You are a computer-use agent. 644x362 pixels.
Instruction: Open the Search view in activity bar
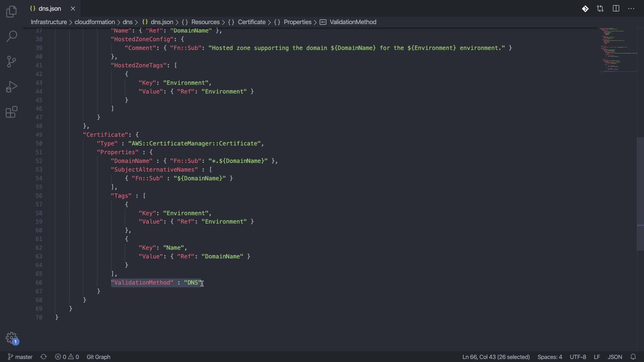pyautogui.click(x=11, y=36)
